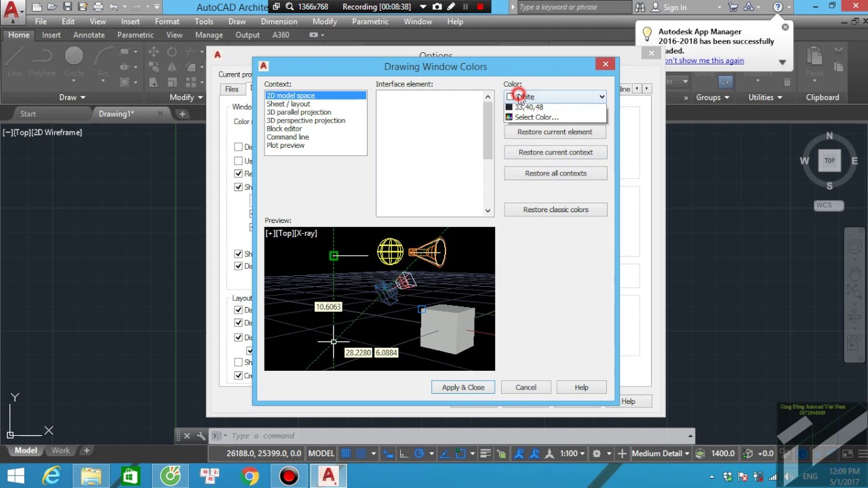Click the help question mark in title bar
868x488 pixels.
click(778, 7)
